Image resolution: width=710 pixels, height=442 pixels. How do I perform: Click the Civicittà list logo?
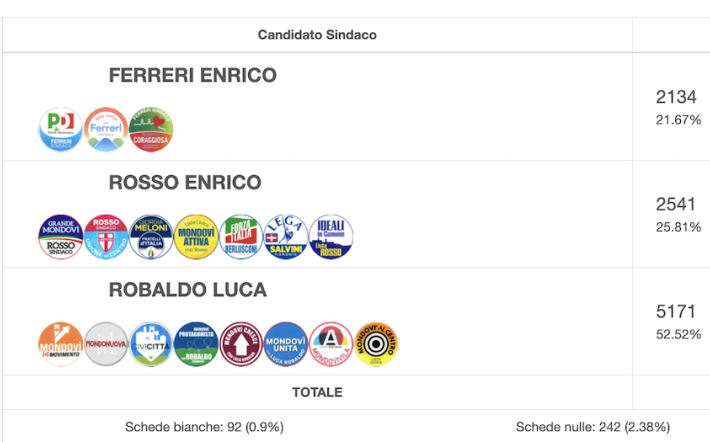tap(151, 344)
